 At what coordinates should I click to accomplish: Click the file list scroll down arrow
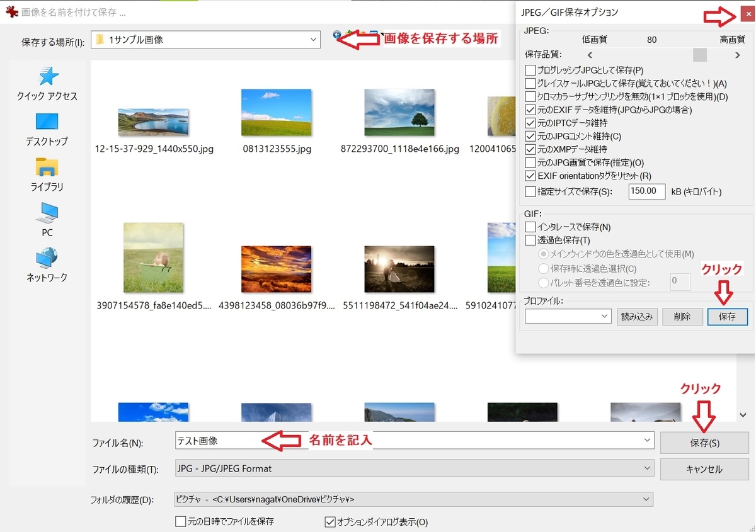(x=743, y=415)
